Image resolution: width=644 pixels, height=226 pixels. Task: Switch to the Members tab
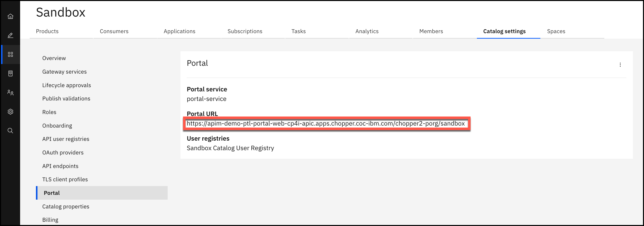pos(444,31)
